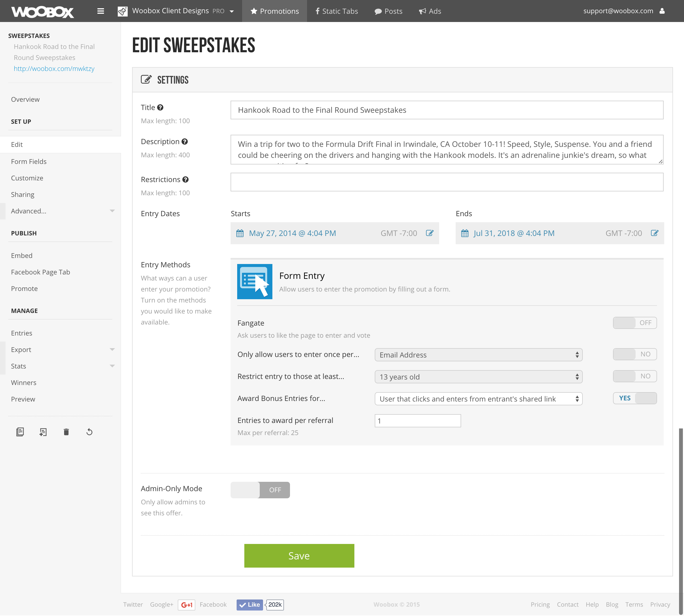Click the help icon next to Description
The image size is (684, 616).
[x=185, y=142]
